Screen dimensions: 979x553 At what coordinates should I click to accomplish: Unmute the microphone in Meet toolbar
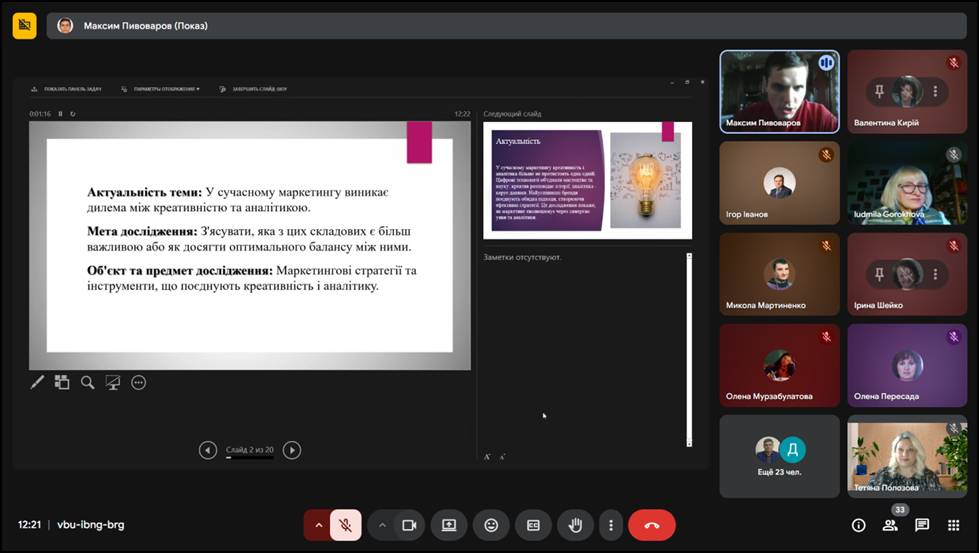(345, 525)
